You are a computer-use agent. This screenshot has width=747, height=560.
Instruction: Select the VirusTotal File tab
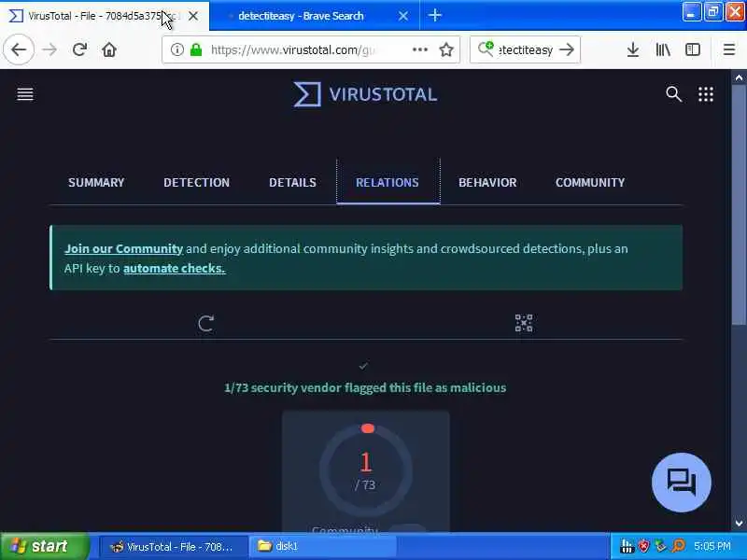click(104, 16)
